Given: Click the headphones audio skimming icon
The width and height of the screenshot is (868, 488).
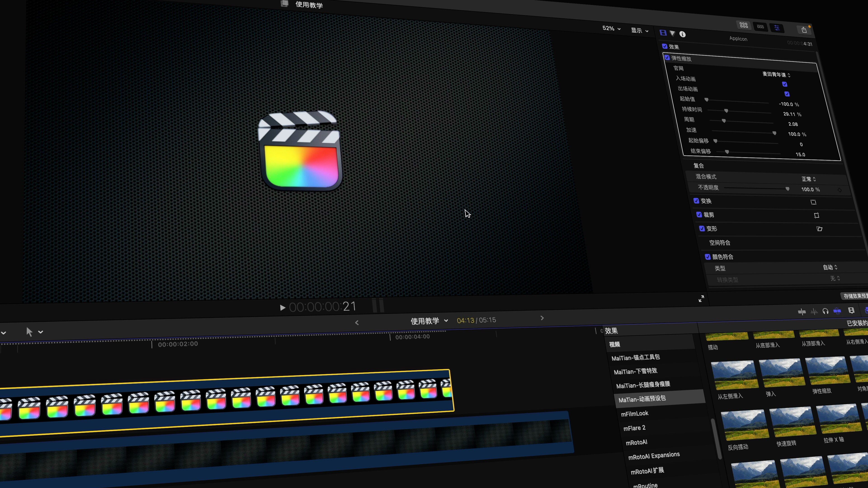Looking at the screenshot, I should [825, 311].
